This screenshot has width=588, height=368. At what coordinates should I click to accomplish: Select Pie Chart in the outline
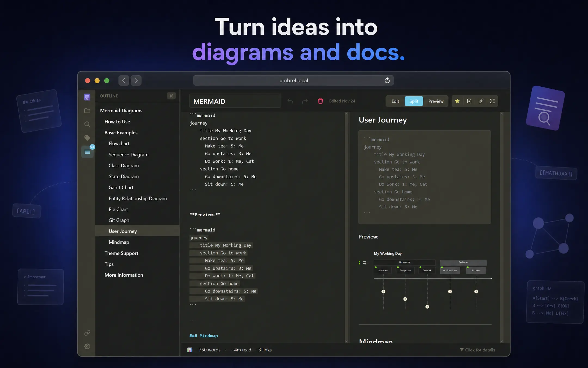(137, 209)
